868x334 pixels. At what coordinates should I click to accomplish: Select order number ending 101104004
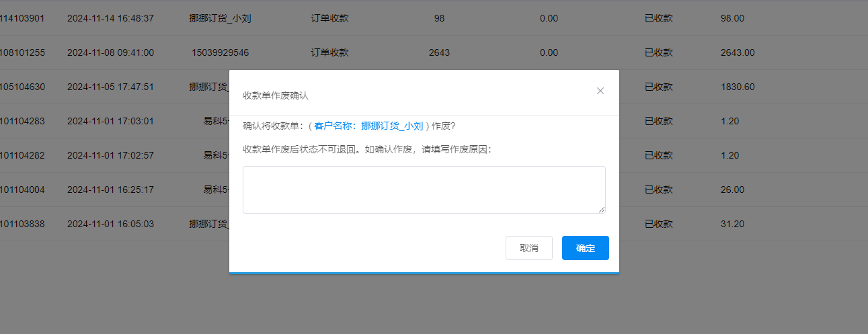pyautogui.click(x=22, y=190)
